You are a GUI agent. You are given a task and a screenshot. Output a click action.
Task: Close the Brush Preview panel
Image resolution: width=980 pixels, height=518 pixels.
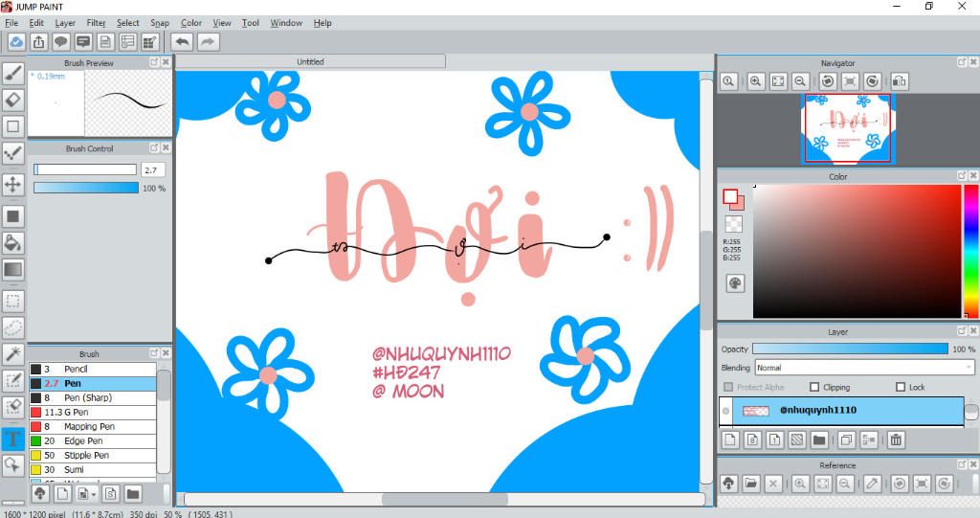tap(166, 62)
